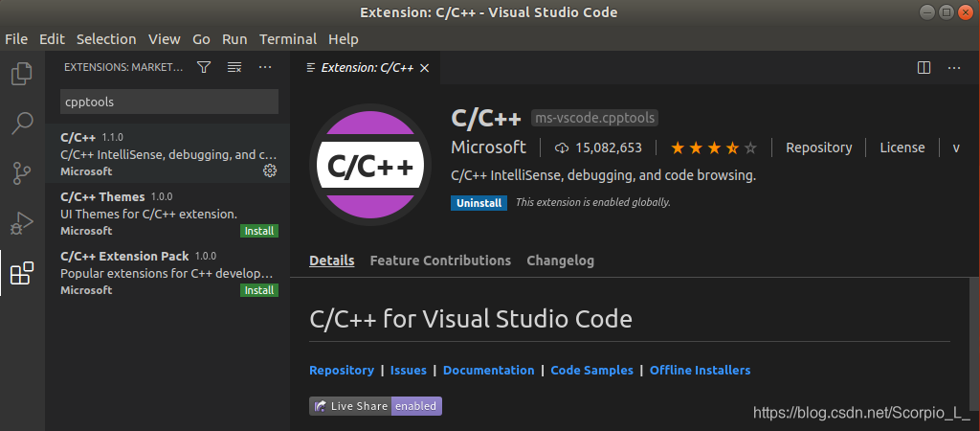Click the cpptools search input field
Screen dimensions: 980x431
point(168,102)
